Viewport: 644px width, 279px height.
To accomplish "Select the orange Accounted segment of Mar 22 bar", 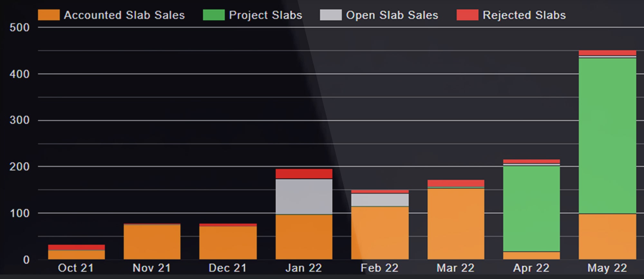I will coord(456,224).
